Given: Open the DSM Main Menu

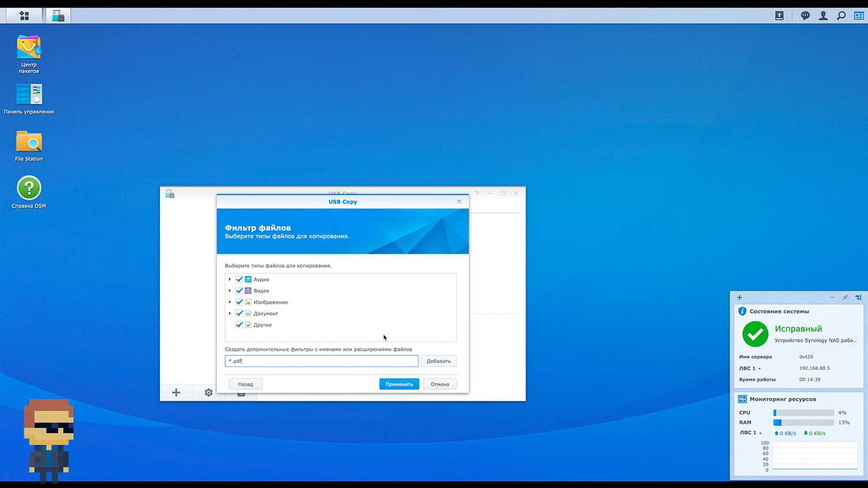Looking at the screenshot, I should (24, 16).
